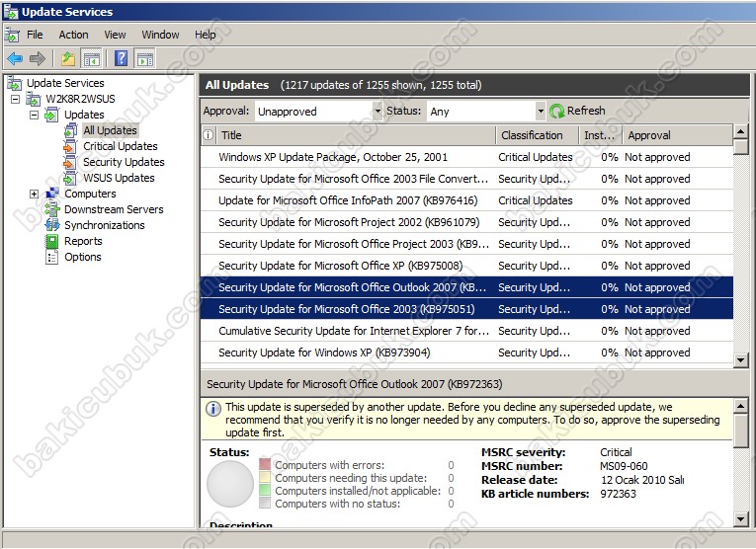The height and width of the screenshot is (549, 756).
Task: Select Cumulative Security Update for Internet Explorer 7 row
Action: coord(466,331)
